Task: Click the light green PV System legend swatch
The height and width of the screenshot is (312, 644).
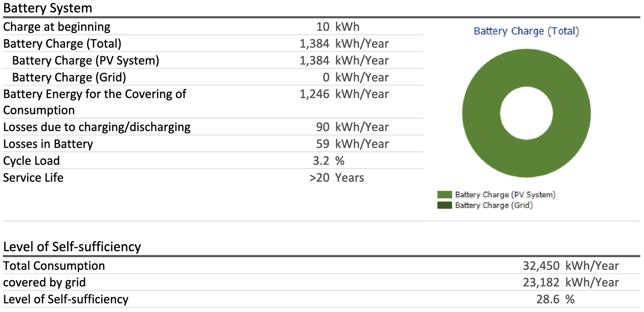Action: pos(444,195)
